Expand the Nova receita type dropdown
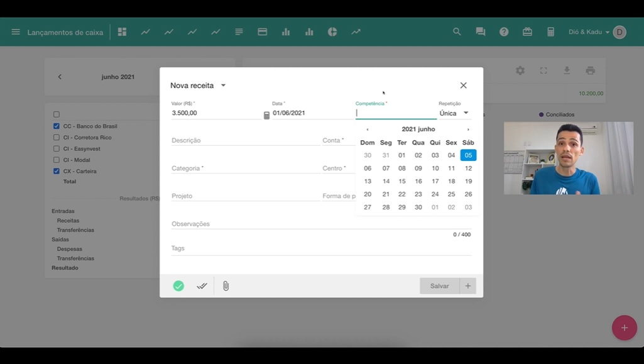Viewport: 644px width, 364px height. 223,85
